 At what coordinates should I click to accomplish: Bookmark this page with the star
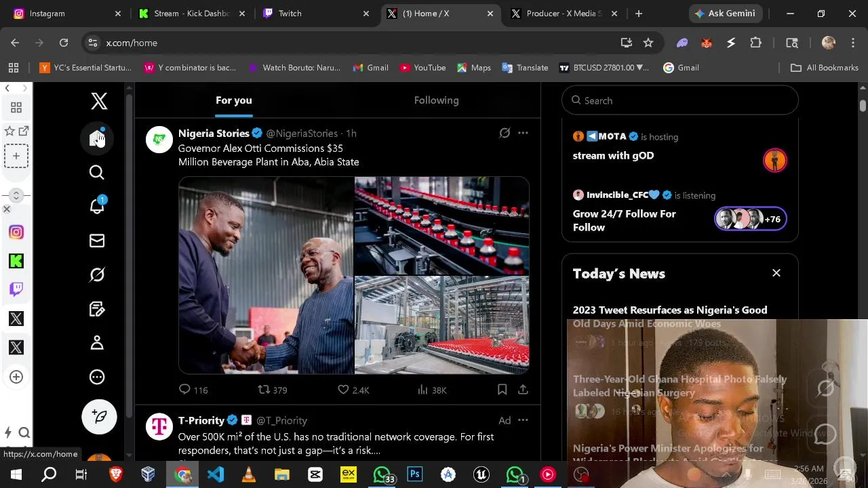pyautogui.click(x=648, y=43)
